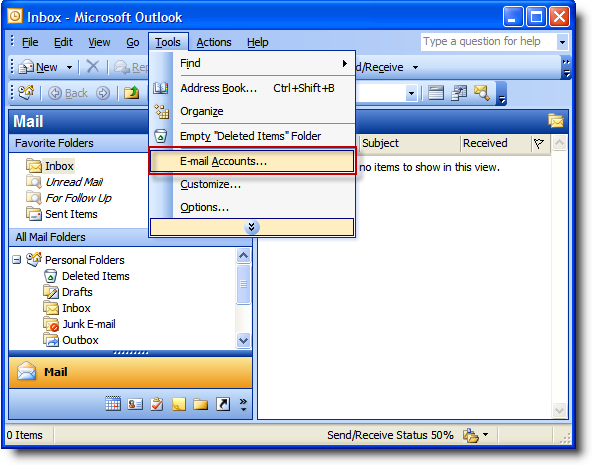This screenshot has width=592, height=465.
Task: Click the Delete X toolbar icon
Action: coord(92,67)
